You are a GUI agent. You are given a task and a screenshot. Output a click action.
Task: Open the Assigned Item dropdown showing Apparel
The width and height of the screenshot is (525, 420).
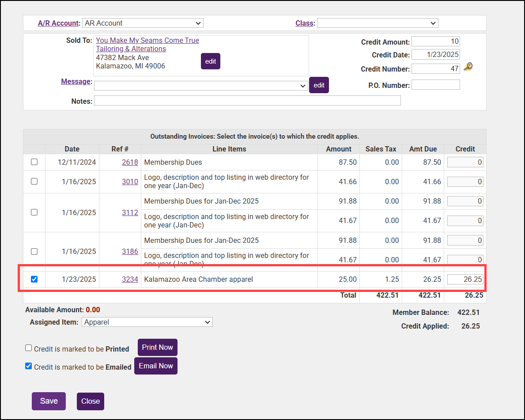147,322
